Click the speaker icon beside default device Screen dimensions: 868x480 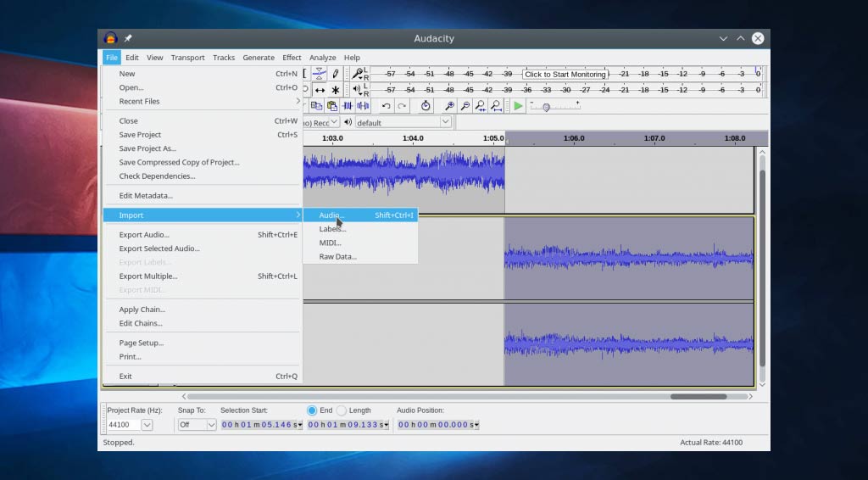tap(348, 122)
